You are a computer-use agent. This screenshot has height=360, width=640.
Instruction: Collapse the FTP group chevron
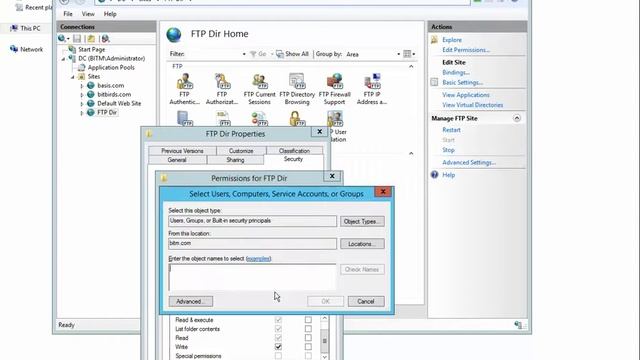[411, 66]
